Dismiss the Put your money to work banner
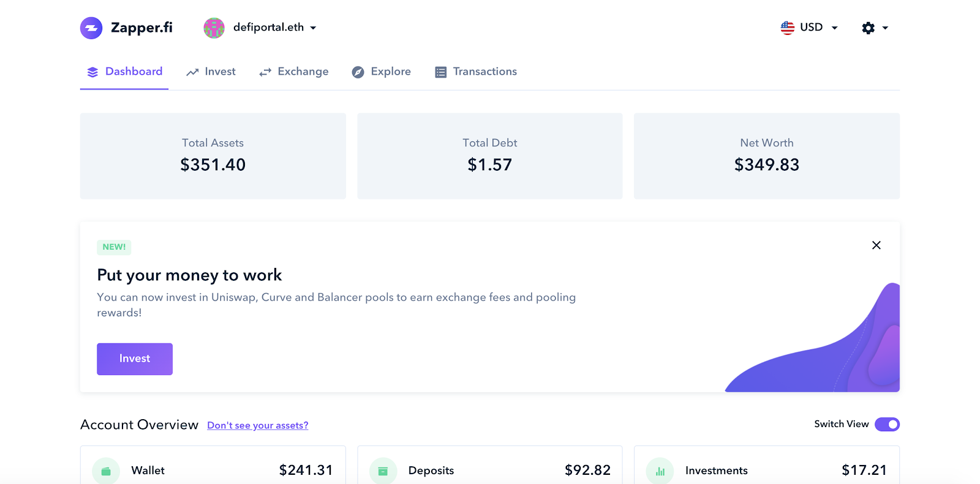980x484 pixels. [876, 245]
